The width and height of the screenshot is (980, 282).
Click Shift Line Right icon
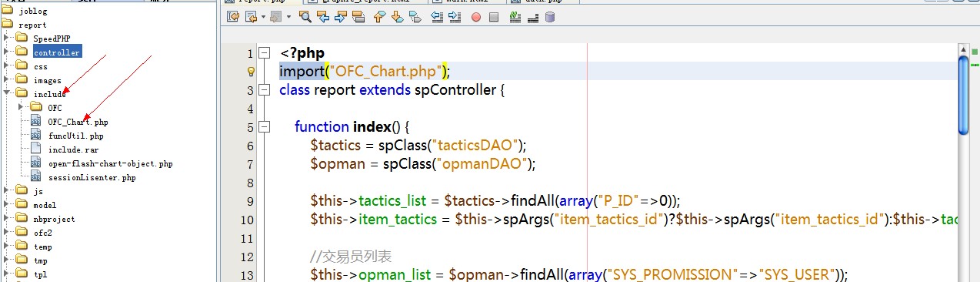455,17
